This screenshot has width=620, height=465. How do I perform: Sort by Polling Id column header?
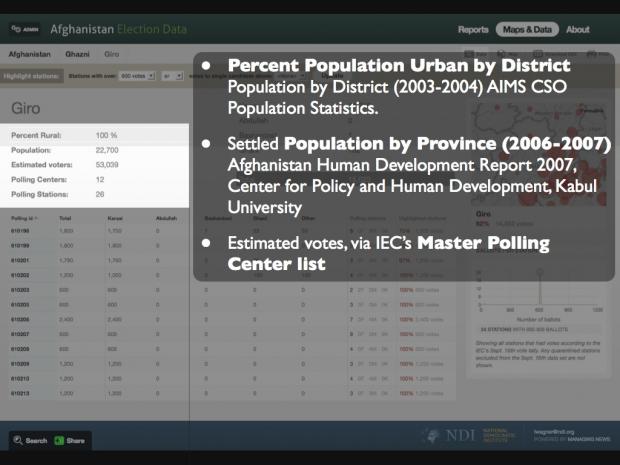coord(24,218)
